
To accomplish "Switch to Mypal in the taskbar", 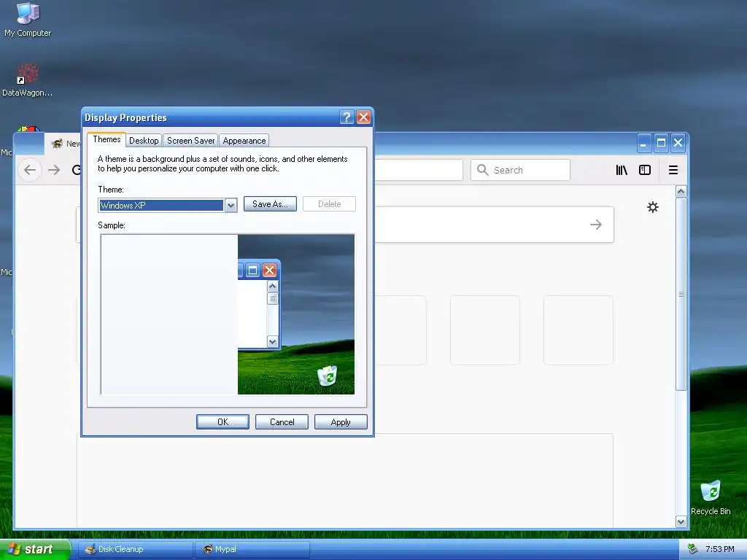I will point(252,549).
